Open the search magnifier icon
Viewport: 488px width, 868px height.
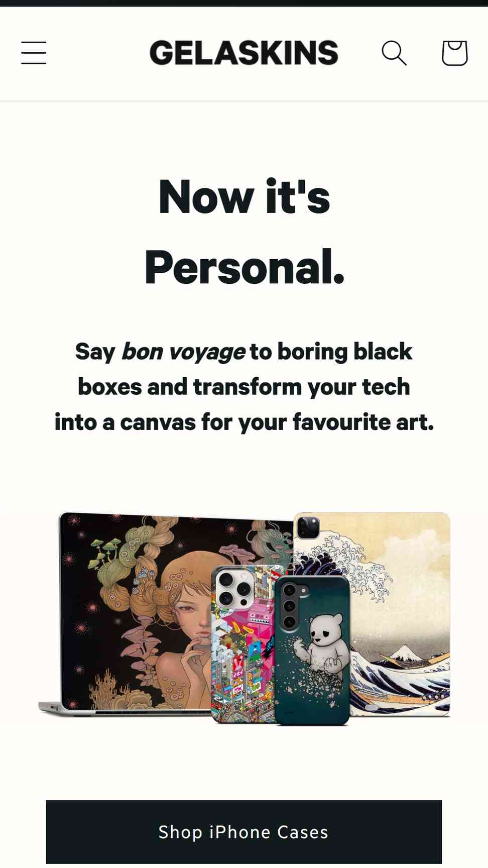coord(394,53)
